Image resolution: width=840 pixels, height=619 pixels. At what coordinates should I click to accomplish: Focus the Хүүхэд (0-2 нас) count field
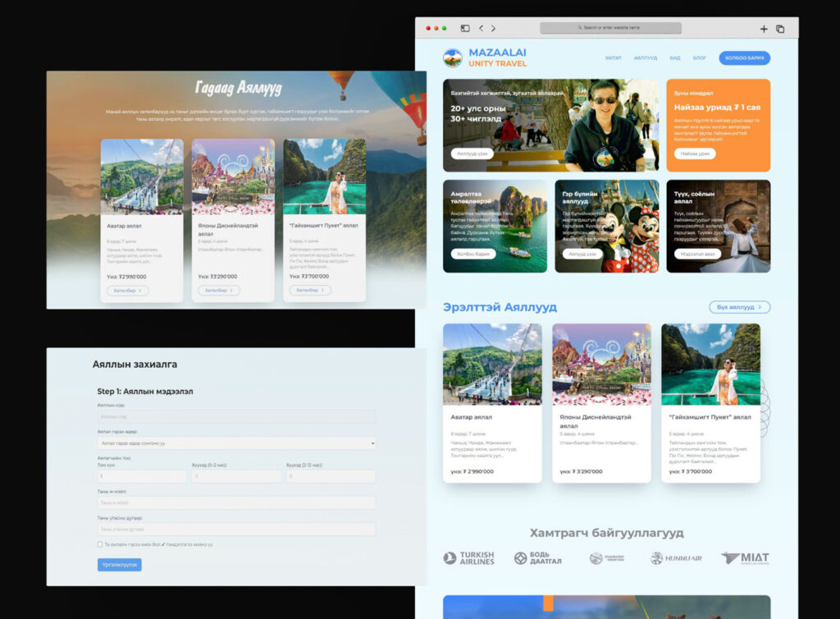coord(236,476)
